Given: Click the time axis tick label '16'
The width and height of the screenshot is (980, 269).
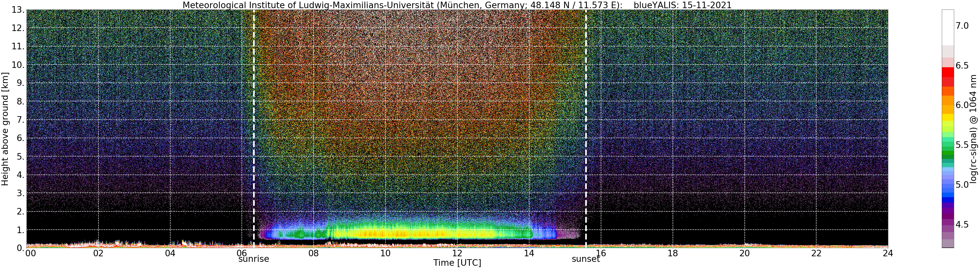Looking at the screenshot, I should (x=601, y=253).
